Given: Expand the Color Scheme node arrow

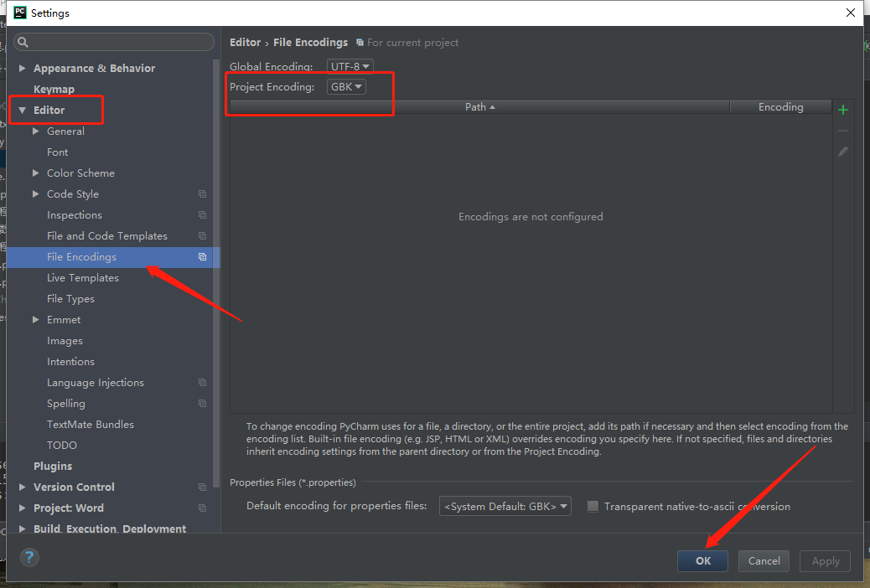Looking at the screenshot, I should pos(35,173).
